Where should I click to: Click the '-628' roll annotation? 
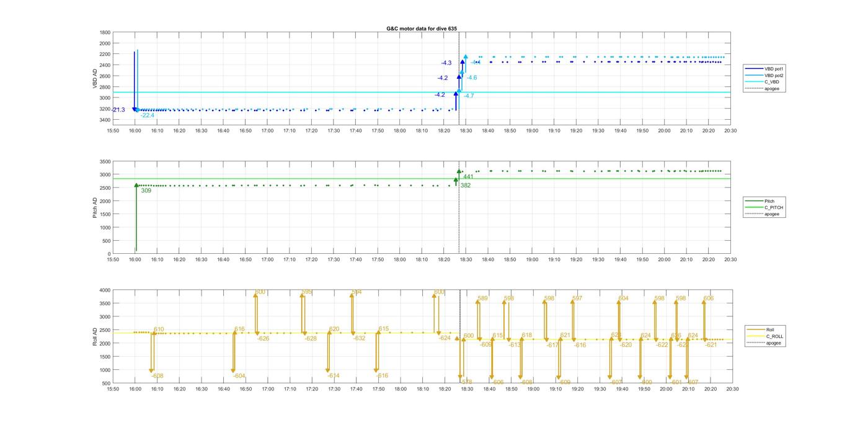click(311, 339)
